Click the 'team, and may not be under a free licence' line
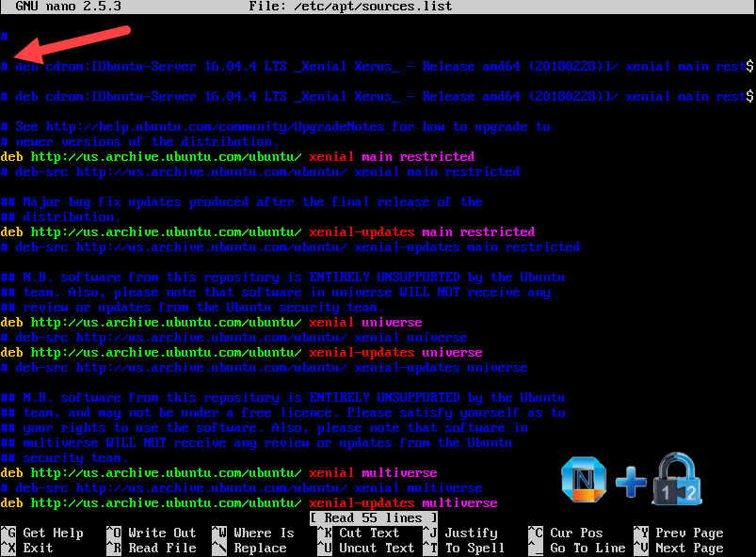756x557 pixels. pyautogui.click(x=283, y=412)
